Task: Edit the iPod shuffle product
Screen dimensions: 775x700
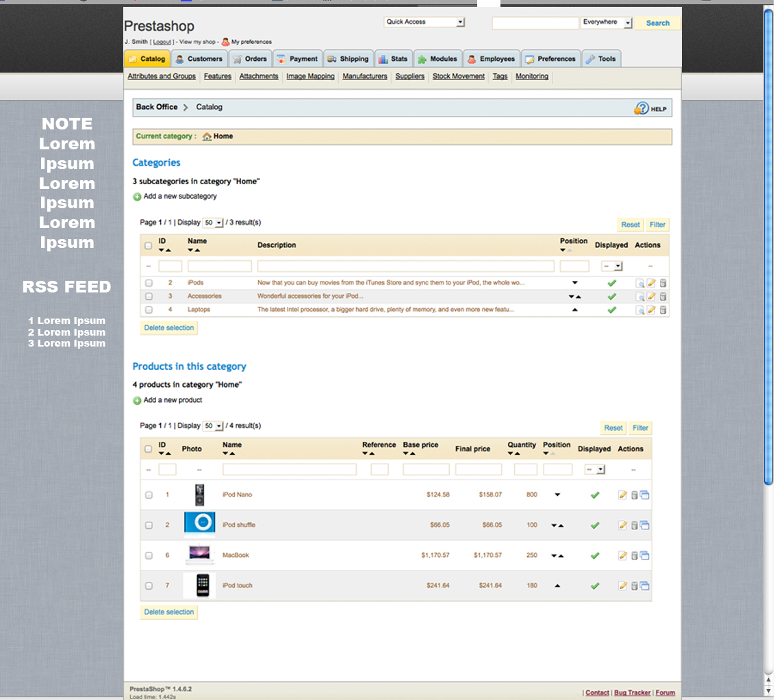Action: point(623,525)
